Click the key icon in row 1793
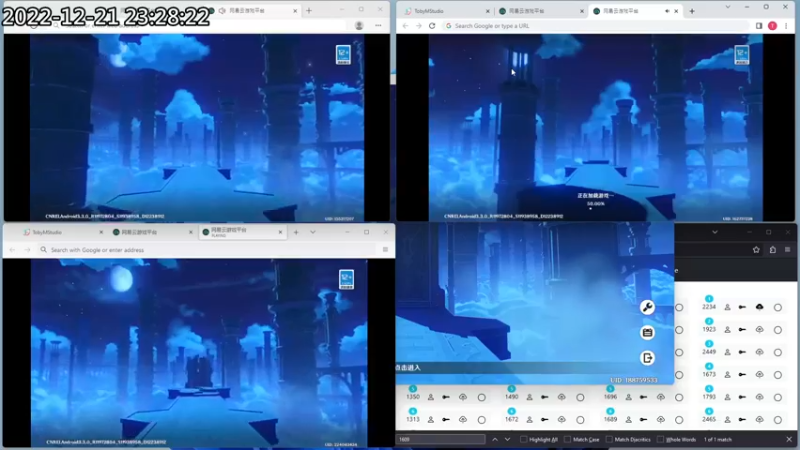This screenshot has width=800, height=450. point(742,397)
